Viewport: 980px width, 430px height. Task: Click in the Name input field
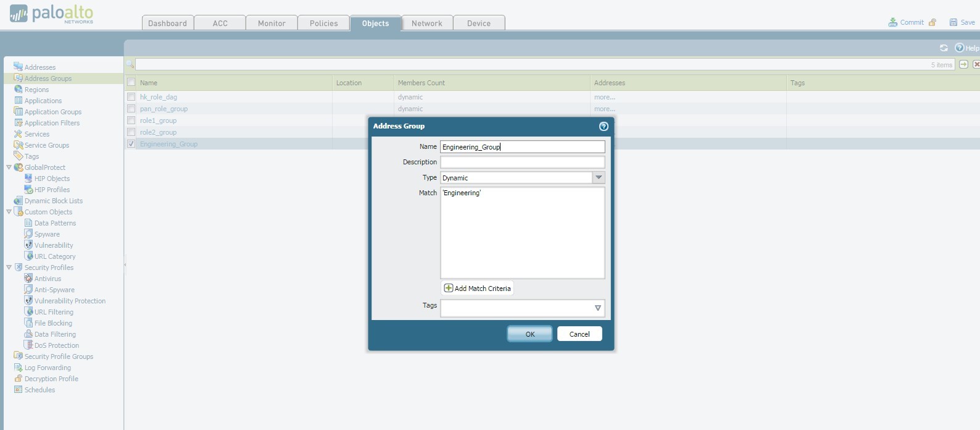[x=522, y=146]
